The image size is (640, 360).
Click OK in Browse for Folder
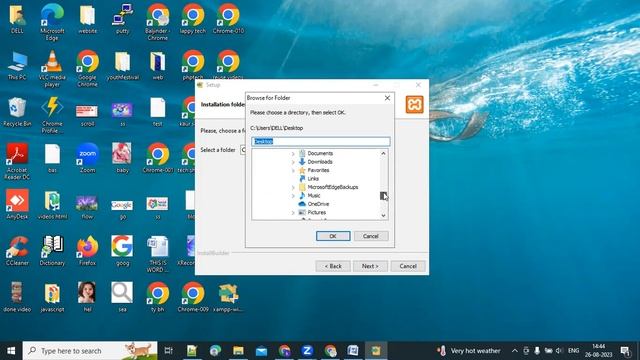coord(333,236)
